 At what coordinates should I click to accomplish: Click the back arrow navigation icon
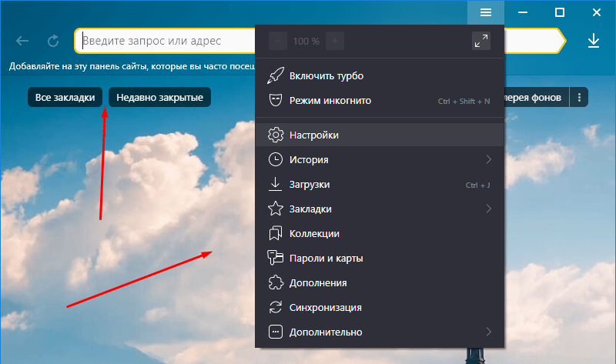(x=22, y=41)
